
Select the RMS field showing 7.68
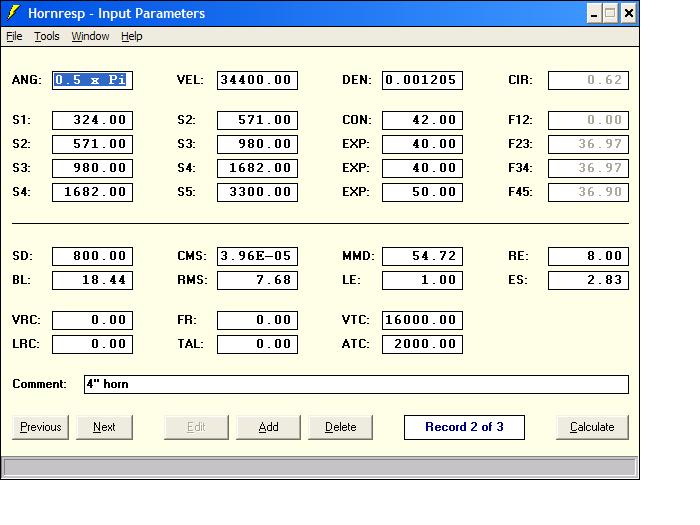[x=257, y=280]
